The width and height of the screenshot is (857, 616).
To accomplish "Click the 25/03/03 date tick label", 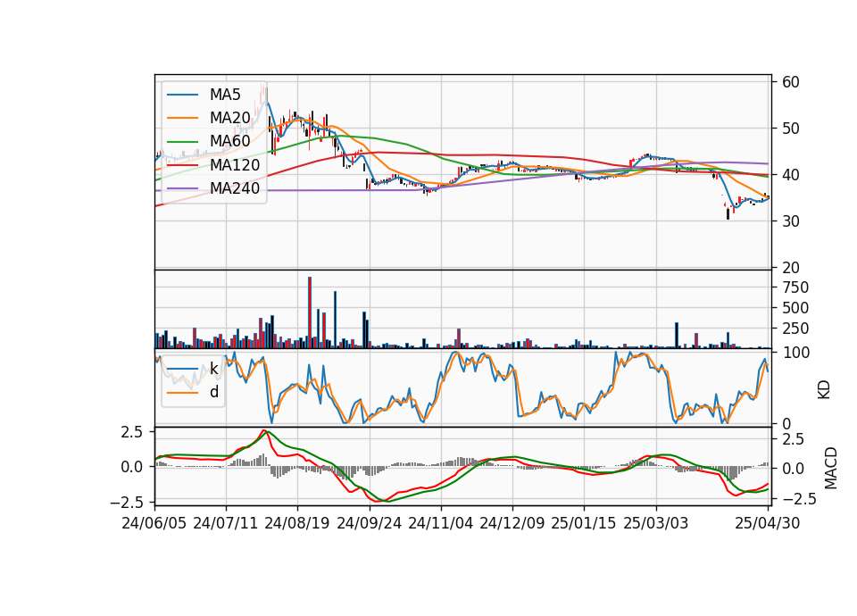I will (655, 523).
